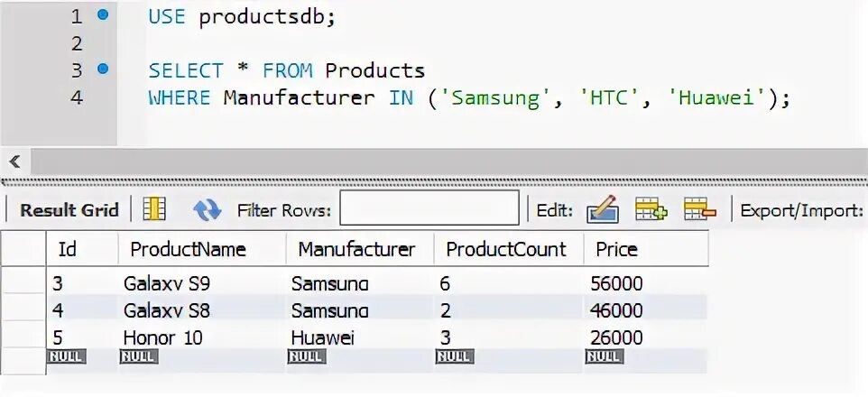868x397 pixels.
Task: Click the ProductCount column header
Action: pos(506,250)
